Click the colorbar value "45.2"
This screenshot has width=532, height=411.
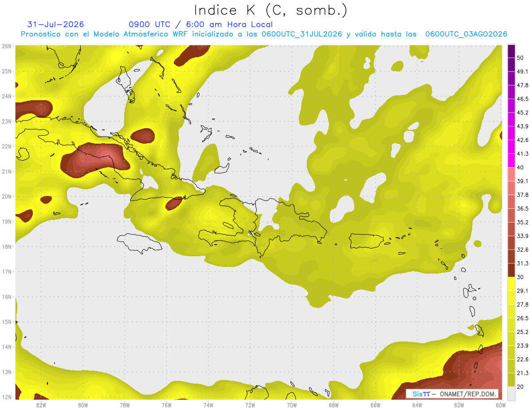(x=523, y=113)
